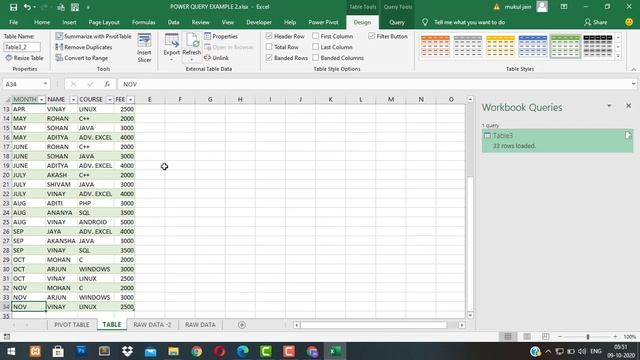Image resolution: width=640 pixels, height=360 pixels.
Task: Click the Table Name input field
Action: click(x=22, y=47)
